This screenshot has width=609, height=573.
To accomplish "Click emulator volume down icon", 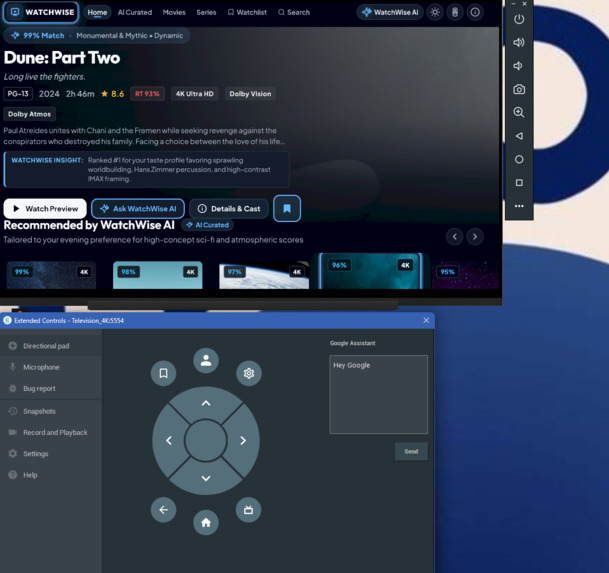I will [519, 66].
